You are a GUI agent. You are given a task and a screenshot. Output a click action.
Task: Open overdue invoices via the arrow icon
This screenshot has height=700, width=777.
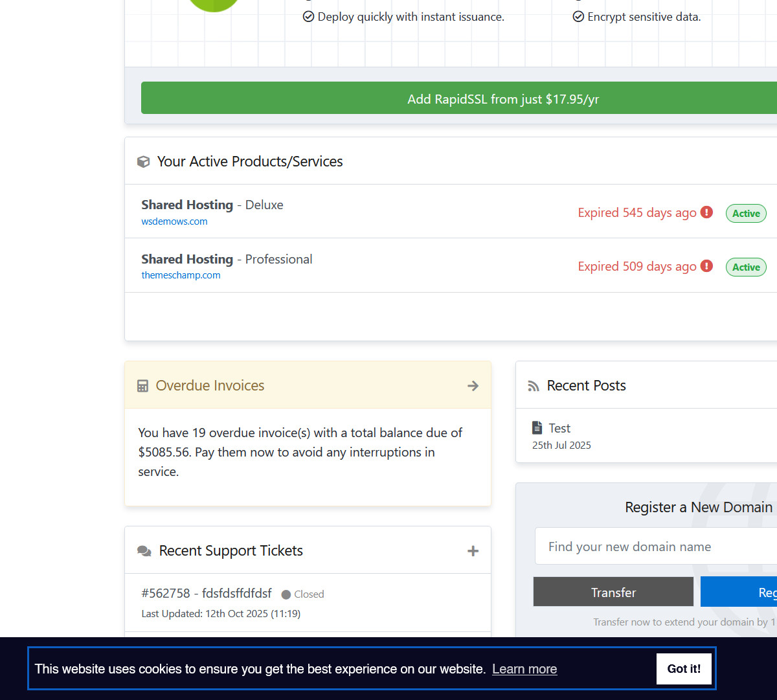pos(473,386)
